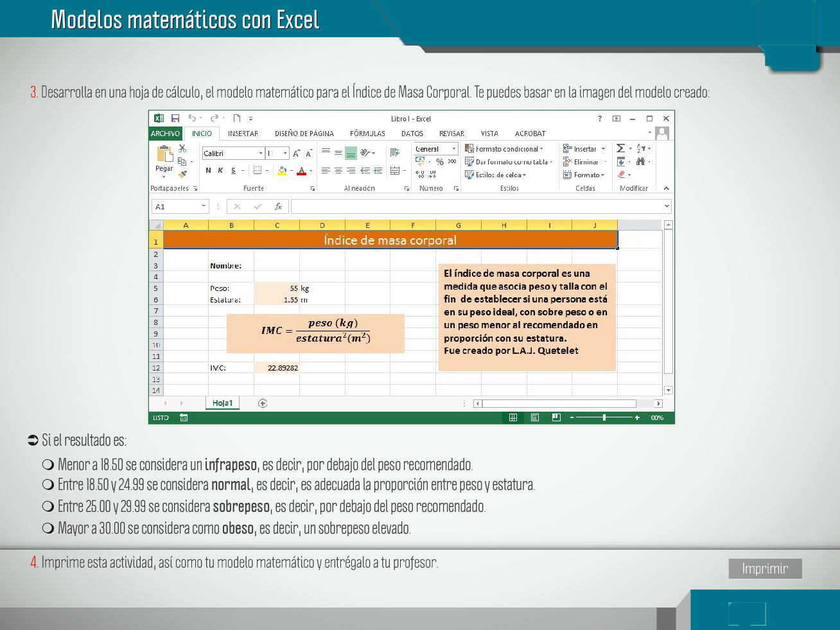The width and height of the screenshot is (840, 630).
Task: Switch to Page Layout view icon
Action: click(x=535, y=417)
